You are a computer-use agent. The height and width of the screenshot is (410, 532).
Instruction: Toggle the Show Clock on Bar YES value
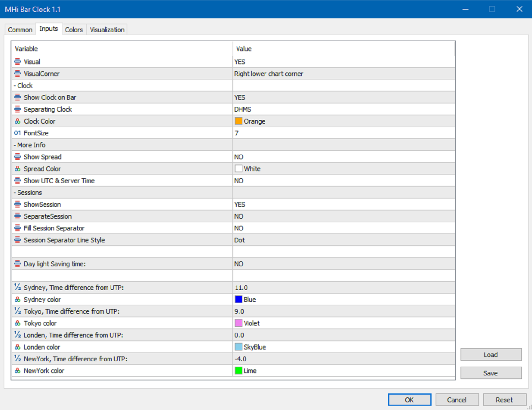tap(240, 97)
